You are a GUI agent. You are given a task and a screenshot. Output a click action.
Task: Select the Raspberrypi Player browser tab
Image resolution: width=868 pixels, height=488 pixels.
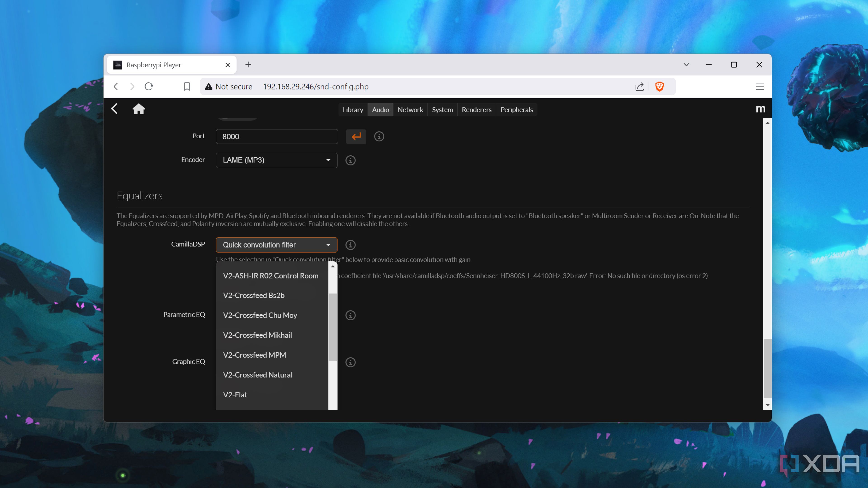(x=172, y=65)
